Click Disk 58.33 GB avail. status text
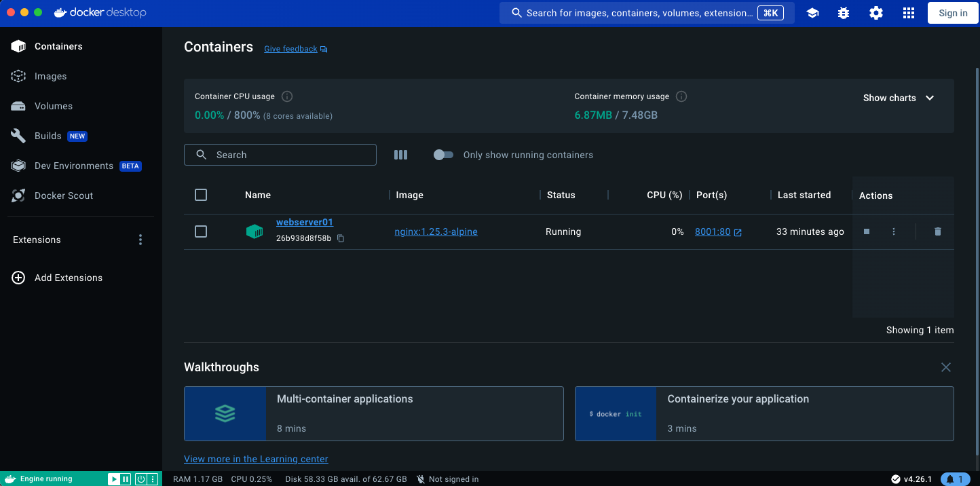Image resolution: width=980 pixels, height=486 pixels. pos(346,479)
